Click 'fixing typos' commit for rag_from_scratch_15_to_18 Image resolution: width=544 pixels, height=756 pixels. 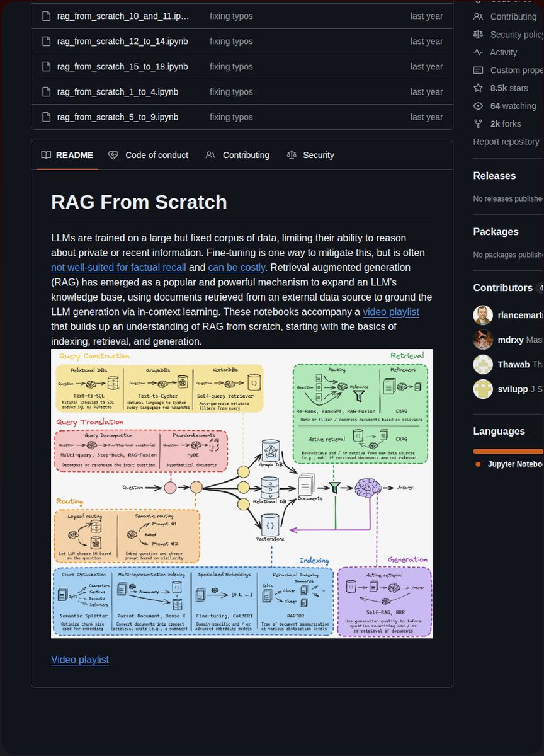click(231, 66)
